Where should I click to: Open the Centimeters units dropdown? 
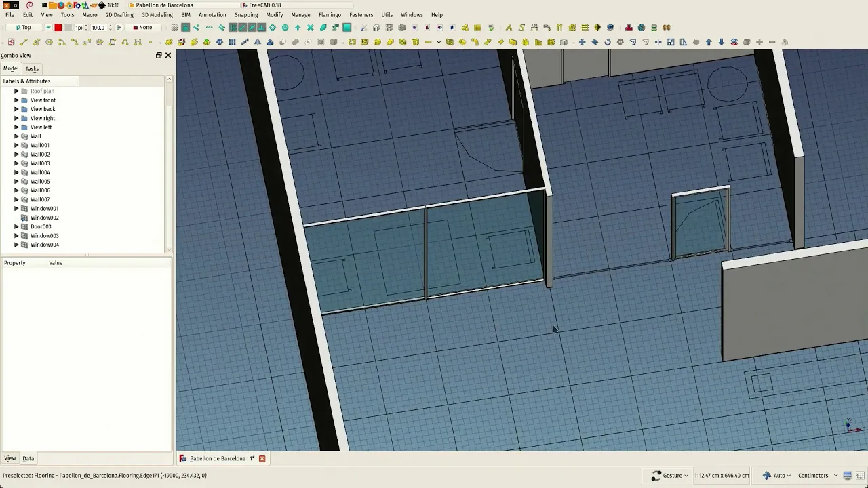click(818, 476)
